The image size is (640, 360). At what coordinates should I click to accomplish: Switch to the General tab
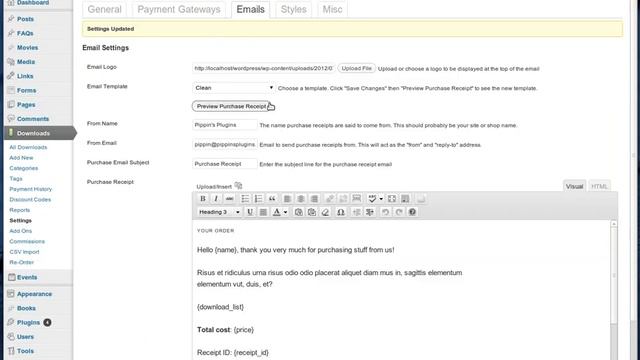click(x=104, y=9)
